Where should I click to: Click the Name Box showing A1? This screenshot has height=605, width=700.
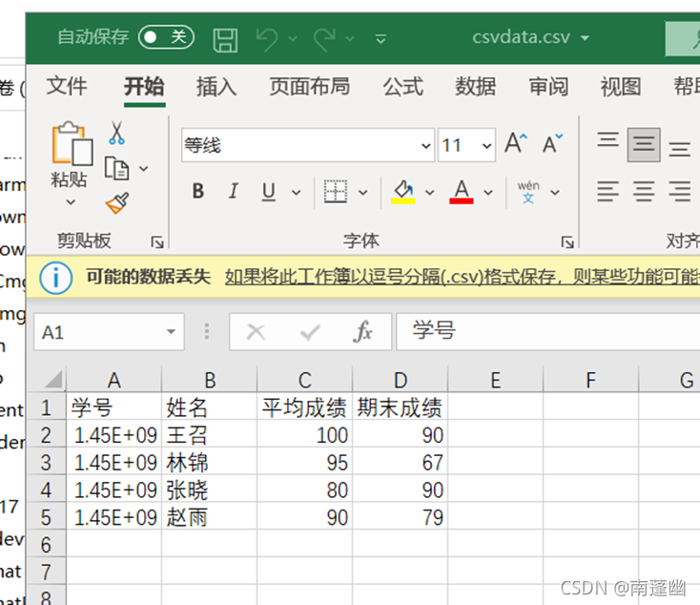click(x=109, y=332)
